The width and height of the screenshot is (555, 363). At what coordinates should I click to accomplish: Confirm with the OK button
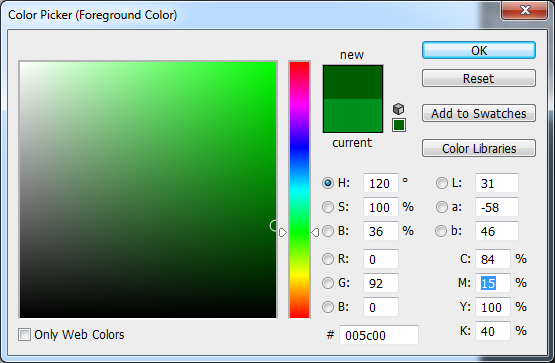tap(479, 50)
